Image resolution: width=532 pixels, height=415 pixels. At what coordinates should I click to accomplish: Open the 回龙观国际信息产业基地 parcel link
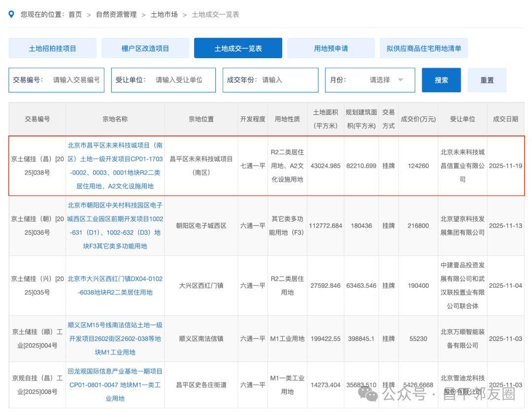[x=115, y=384]
